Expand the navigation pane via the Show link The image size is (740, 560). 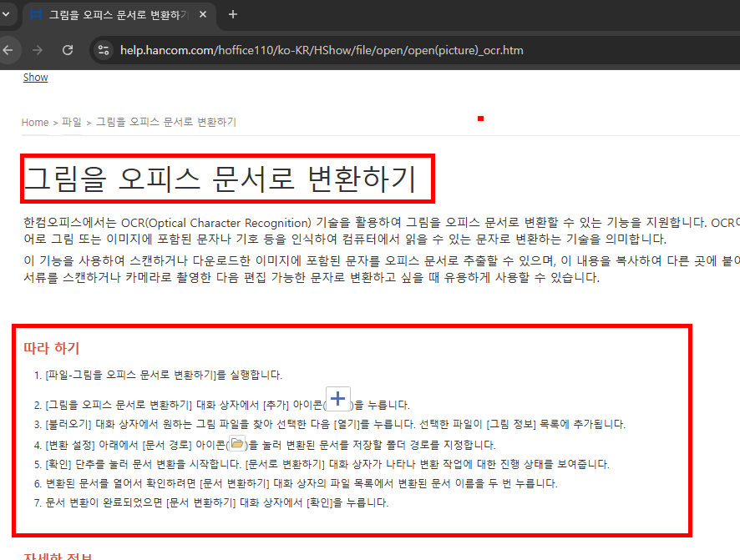pyautogui.click(x=35, y=77)
